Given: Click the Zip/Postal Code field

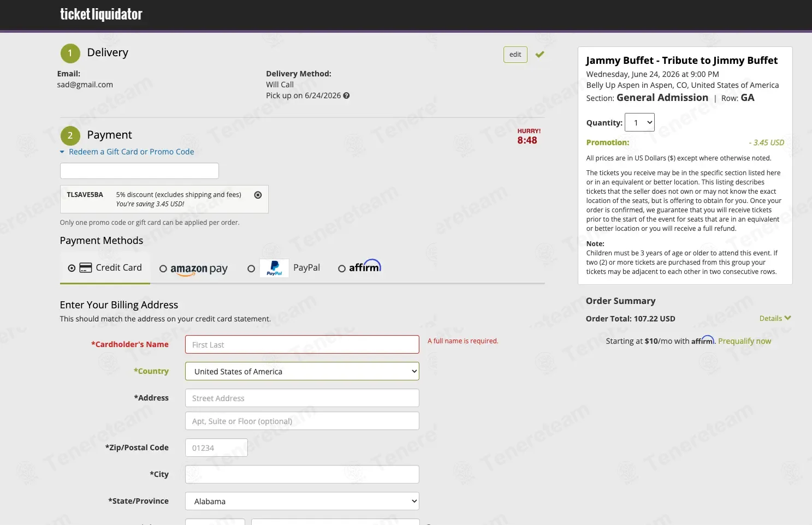Looking at the screenshot, I should coord(216,448).
